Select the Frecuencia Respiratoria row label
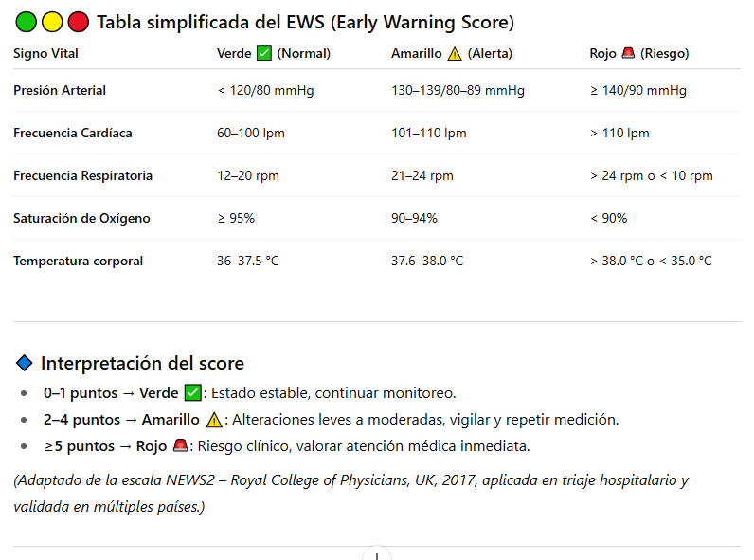The image size is (754, 560). (x=82, y=176)
